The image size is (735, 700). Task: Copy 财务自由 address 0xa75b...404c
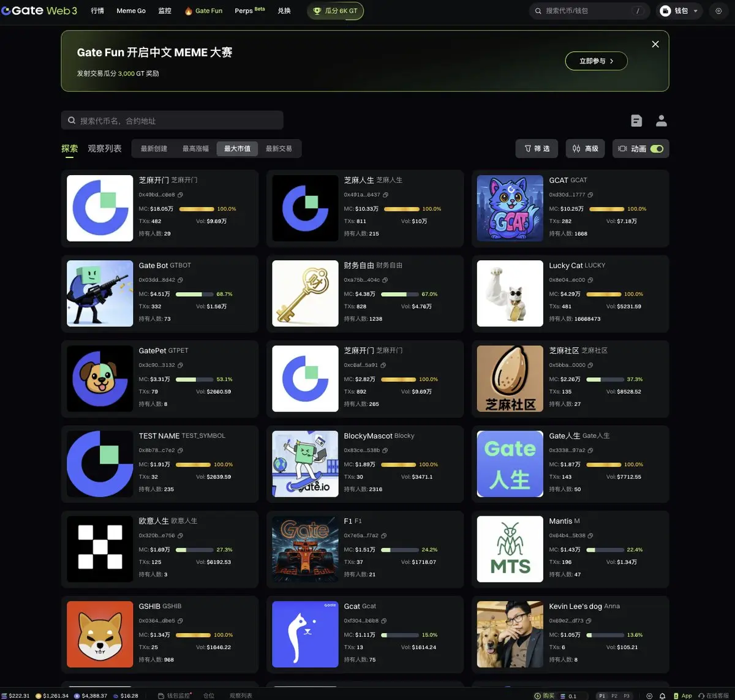coord(385,280)
